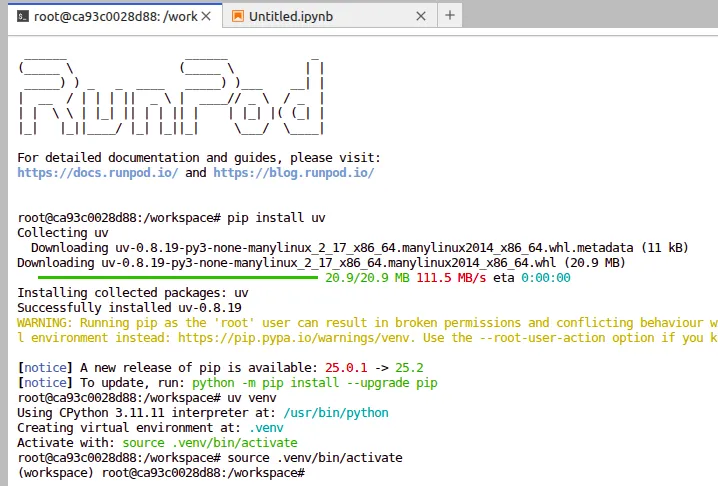Screen dimensions: 718x486
Task: Click the terminal icon on the root tab
Action: [22, 15]
